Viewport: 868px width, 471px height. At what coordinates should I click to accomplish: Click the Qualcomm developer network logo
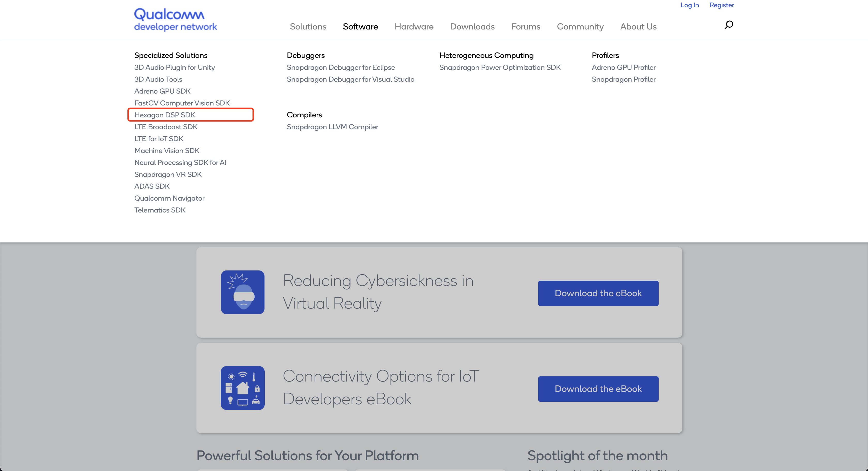point(175,20)
